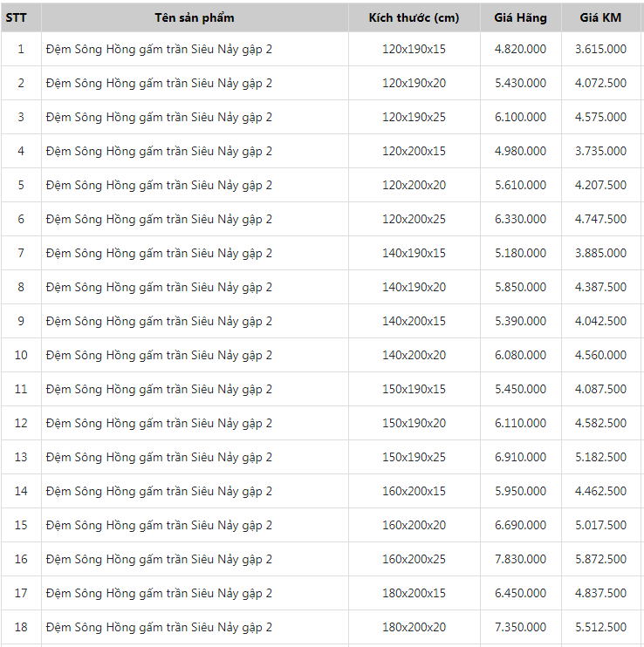The image size is (644, 647).
Task: Click row number 10 in STT column
Action: pyautogui.click(x=21, y=355)
